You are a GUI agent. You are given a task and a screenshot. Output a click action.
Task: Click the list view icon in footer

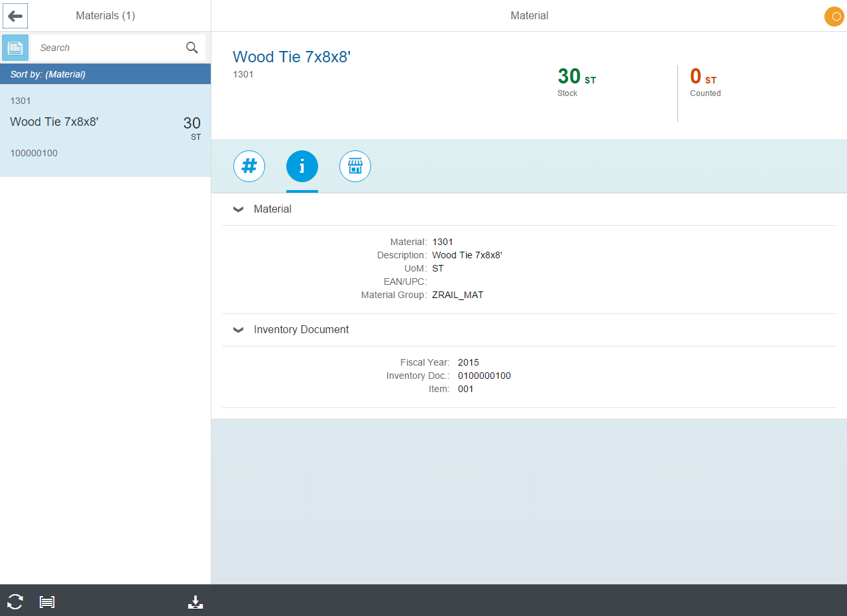[x=47, y=601]
